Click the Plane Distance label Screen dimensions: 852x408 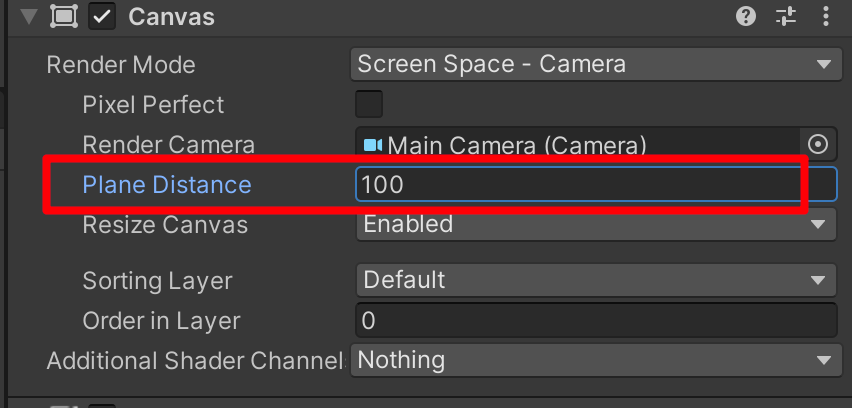click(167, 185)
